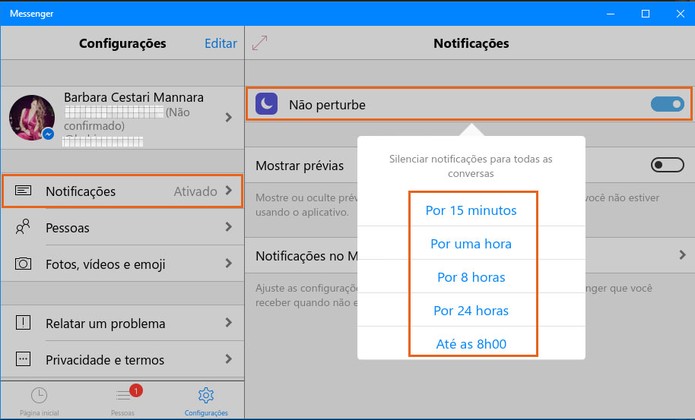Turn off the Não perturbe switch
The image size is (695, 420).
(667, 104)
